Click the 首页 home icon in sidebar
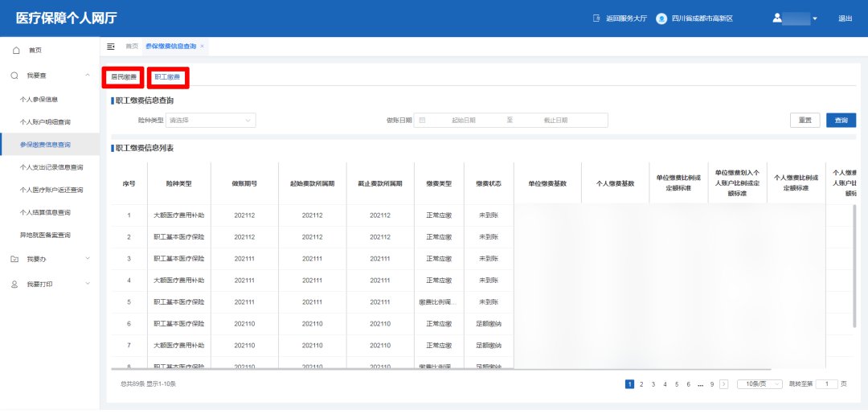868x414 pixels. [16, 51]
